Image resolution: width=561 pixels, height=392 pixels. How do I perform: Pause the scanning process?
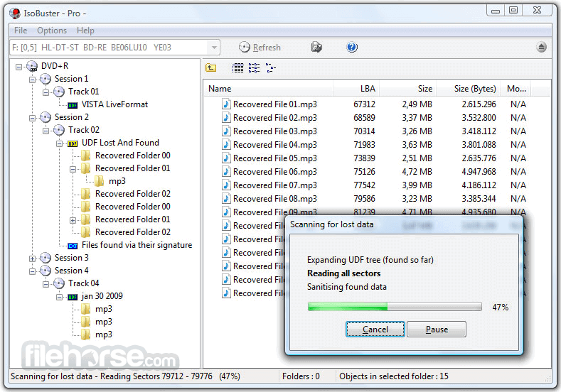point(437,330)
